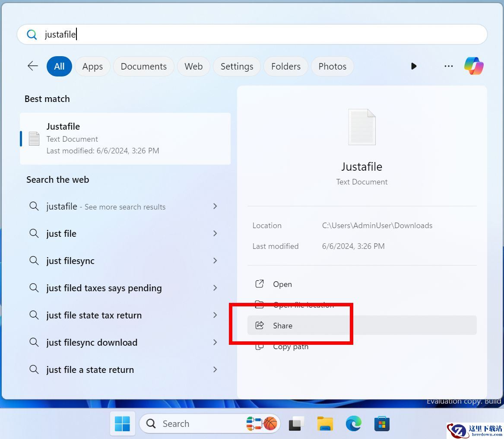Viewport: 504px width, 439px height.
Task: Open the three-dots more options menu
Action: (x=448, y=66)
